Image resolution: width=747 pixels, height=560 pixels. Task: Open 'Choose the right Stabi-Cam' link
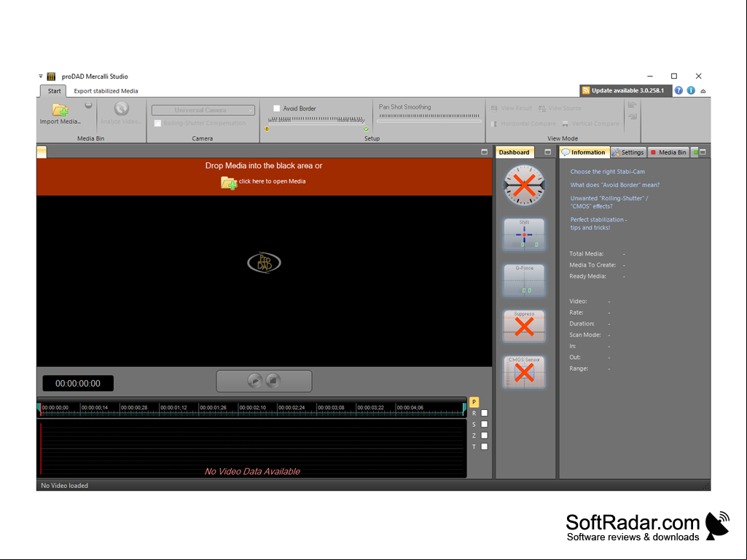click(607, 171)
